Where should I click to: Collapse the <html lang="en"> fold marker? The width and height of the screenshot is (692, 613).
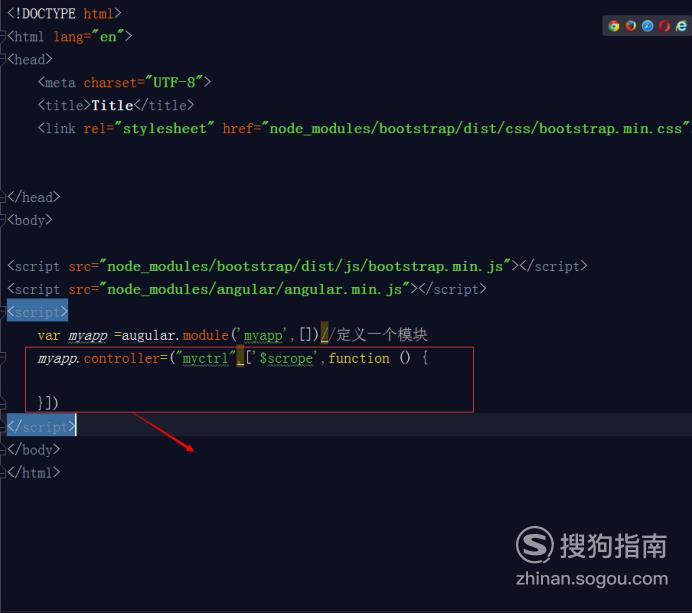tap(2, 36)
